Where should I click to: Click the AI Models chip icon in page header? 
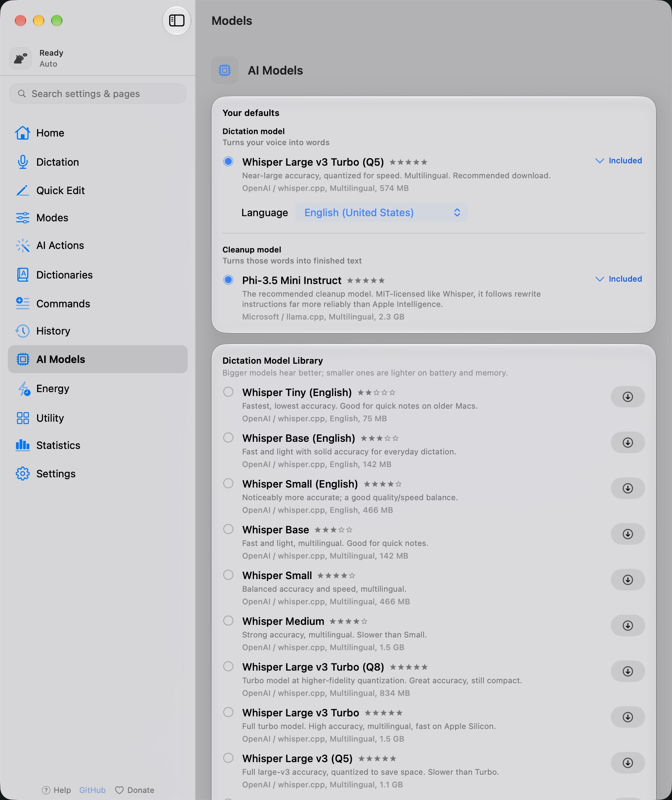click(225, 70)
